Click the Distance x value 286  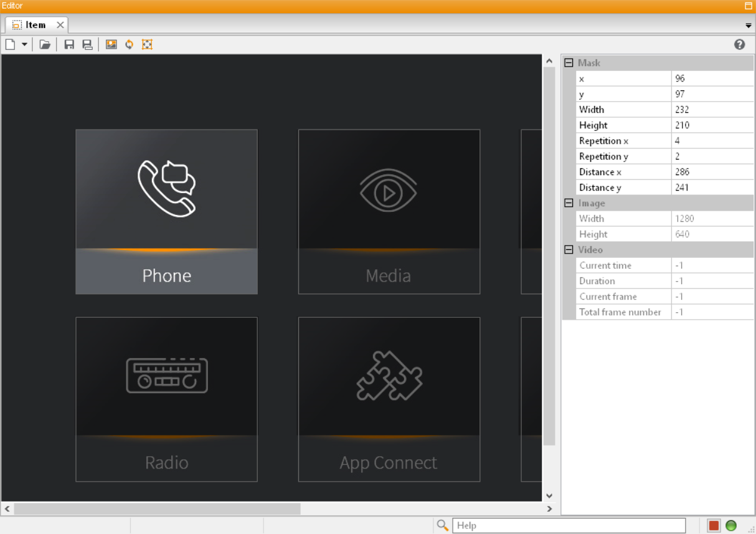[712, 172]
